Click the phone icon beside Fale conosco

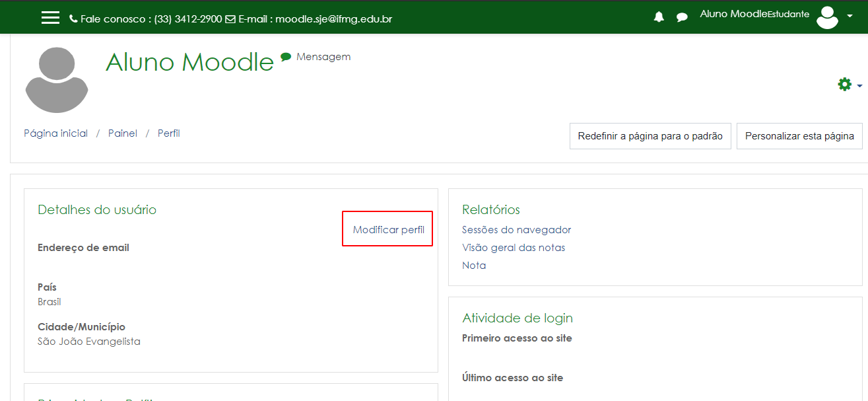point(73,18)
